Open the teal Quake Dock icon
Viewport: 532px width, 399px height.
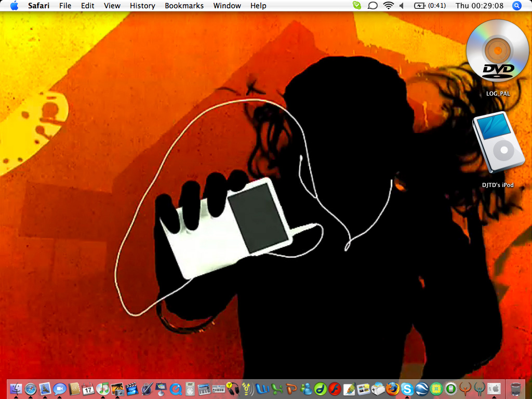point(480,389)
